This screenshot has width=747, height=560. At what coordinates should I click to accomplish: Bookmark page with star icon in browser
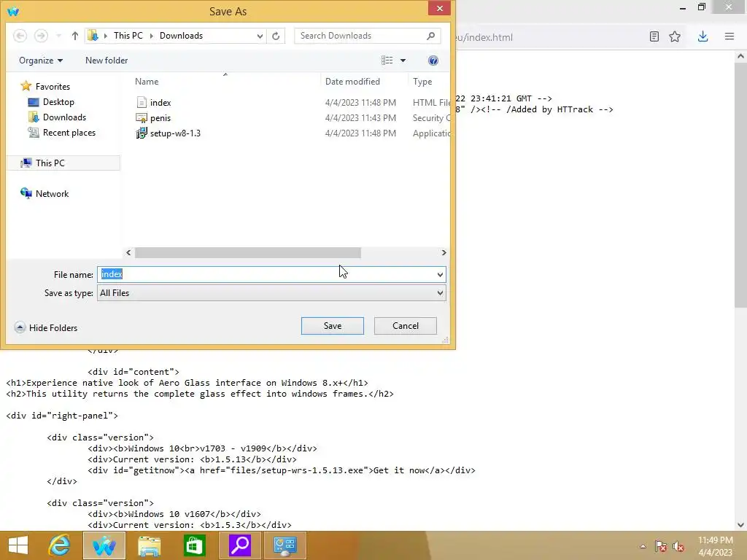(x=675, y=36)
